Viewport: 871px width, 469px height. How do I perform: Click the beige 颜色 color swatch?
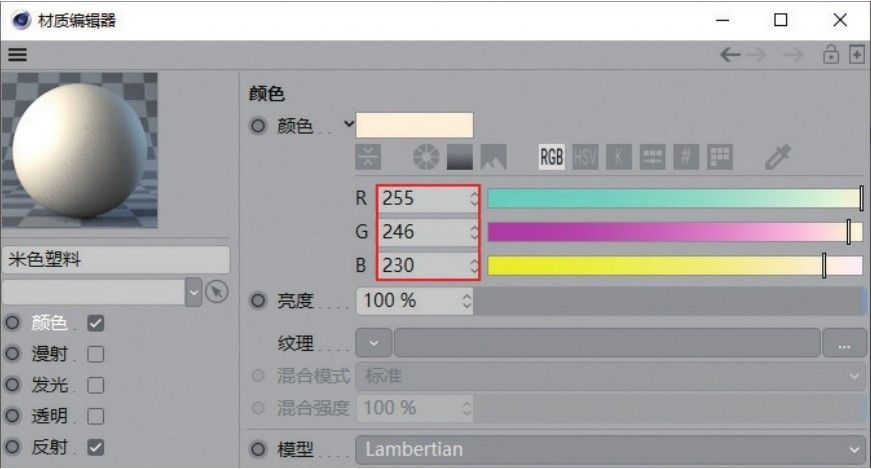point(414,125)
